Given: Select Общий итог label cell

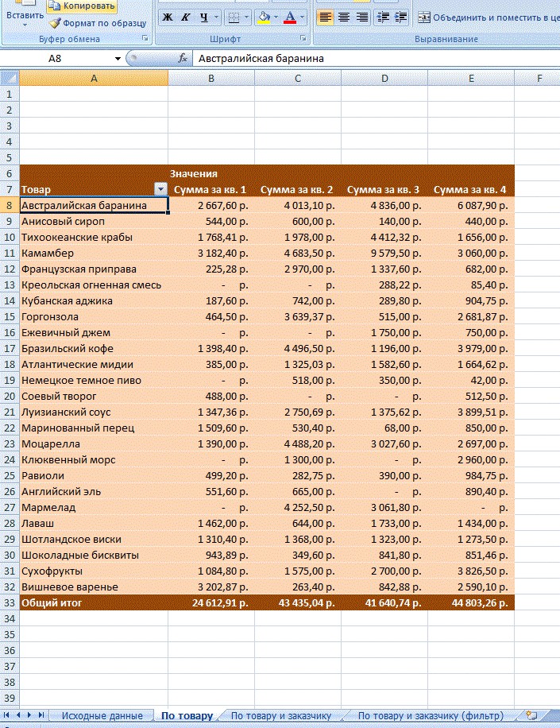Looking at the screenshot, I should tap(94, 602).
